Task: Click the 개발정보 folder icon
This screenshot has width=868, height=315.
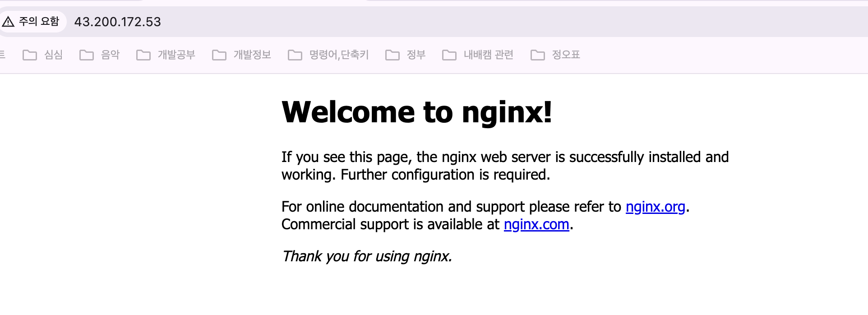Action: click(x=219, y=55)
